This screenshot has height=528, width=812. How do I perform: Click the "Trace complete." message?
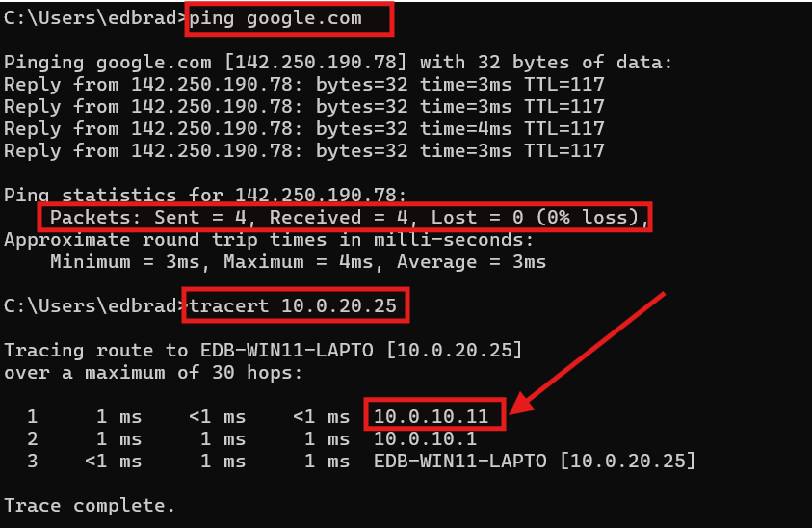[91, 505]
